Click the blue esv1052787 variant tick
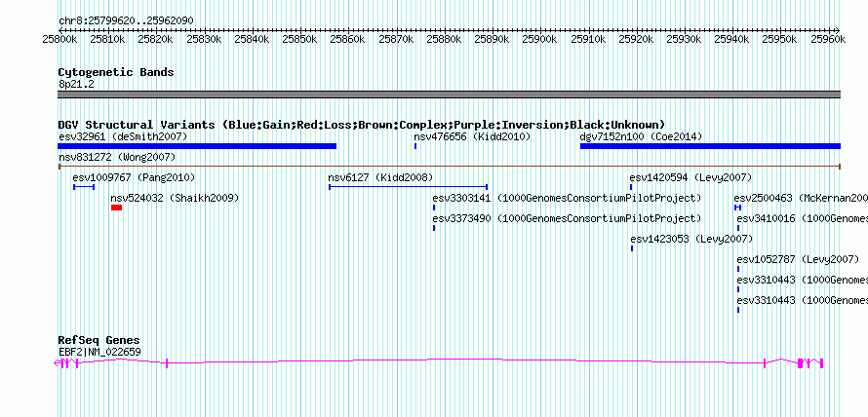This screenshot has width=868, height=417. click(738, 269)
